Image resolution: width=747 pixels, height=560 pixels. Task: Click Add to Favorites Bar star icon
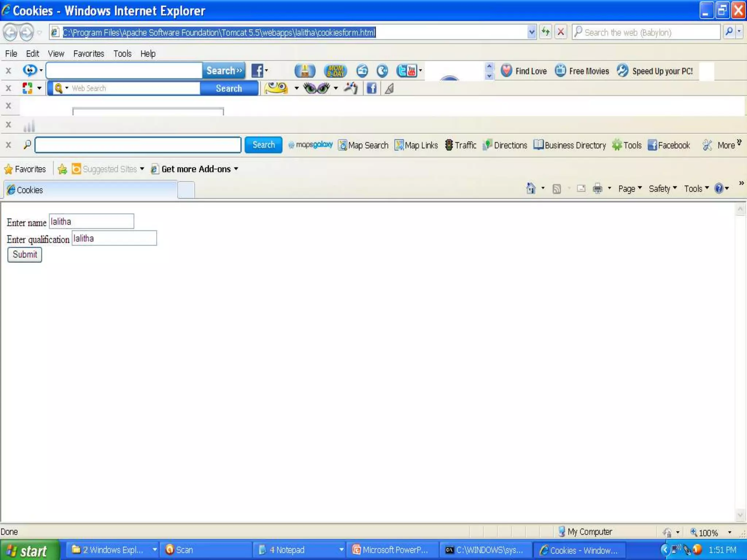(x=62, y=169)
